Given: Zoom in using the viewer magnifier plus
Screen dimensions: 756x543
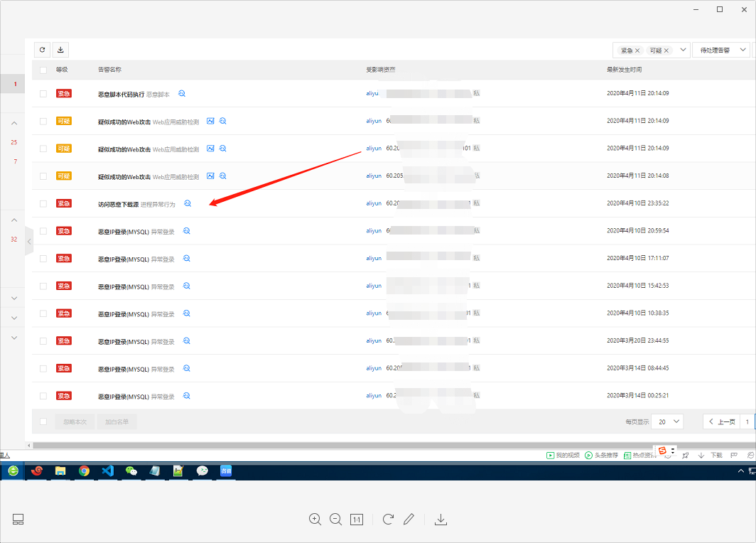Looking at the screenshot, I should coord(315,520).
